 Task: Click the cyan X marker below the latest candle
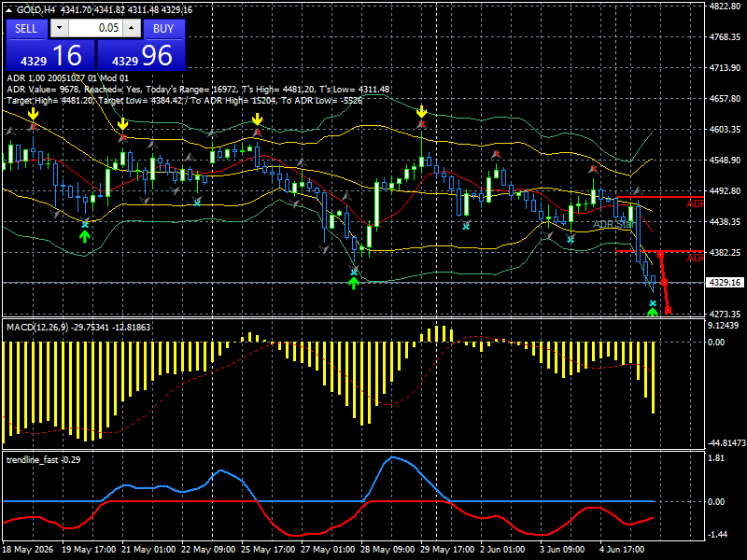pyautogui.click(x=653, y=303)
